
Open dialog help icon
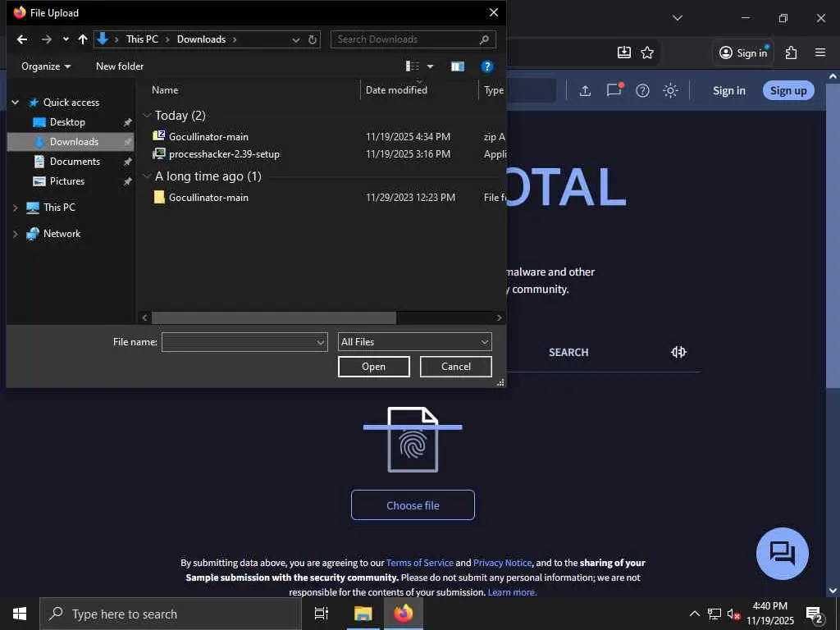(x=487, y=66)
